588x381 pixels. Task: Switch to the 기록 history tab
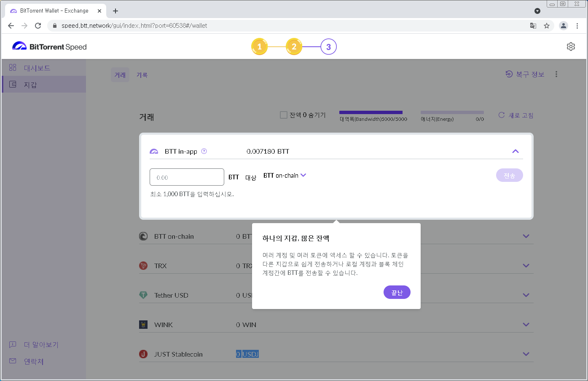(x=142, y=75)
